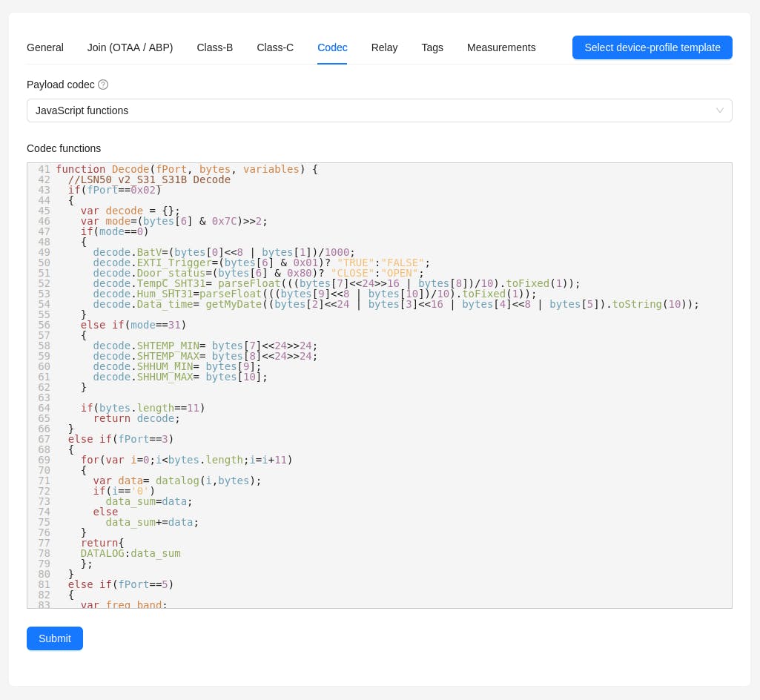Click the DATALOG:data_sum line
The height and width of the screenshot is (700, 760).
[x=130, y=554]
